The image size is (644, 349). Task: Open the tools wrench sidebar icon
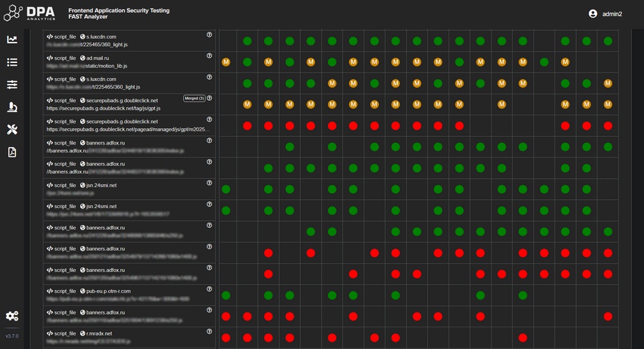coord(12,129)
